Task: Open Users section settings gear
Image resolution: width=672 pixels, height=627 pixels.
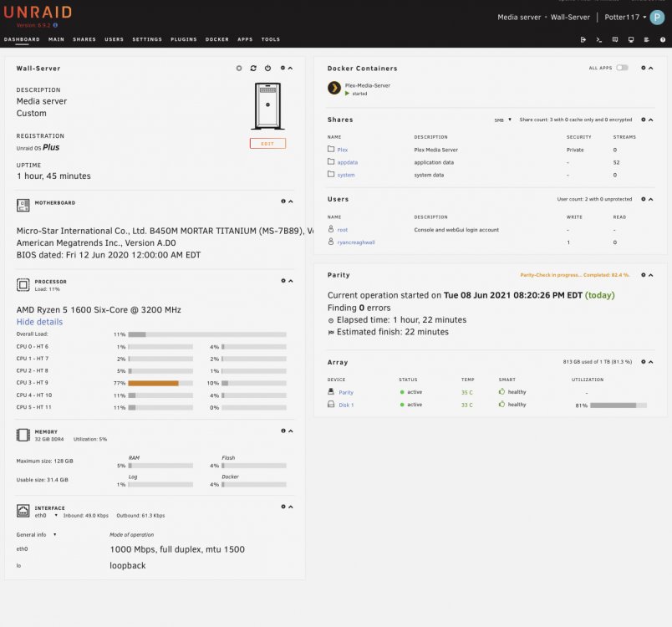Action: click(x=644, y=199)
